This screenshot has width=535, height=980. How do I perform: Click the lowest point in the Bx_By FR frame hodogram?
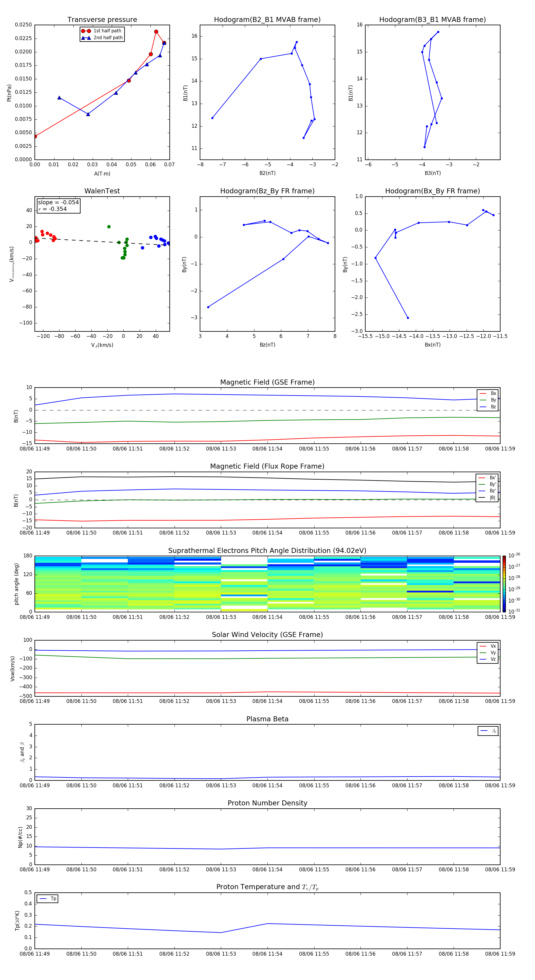pos(408,318)
